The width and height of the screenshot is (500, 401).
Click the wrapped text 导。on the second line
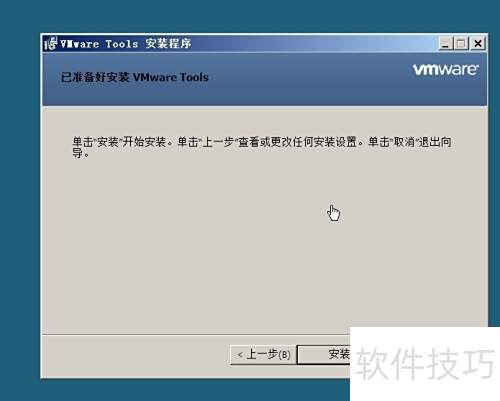(81, 153)
